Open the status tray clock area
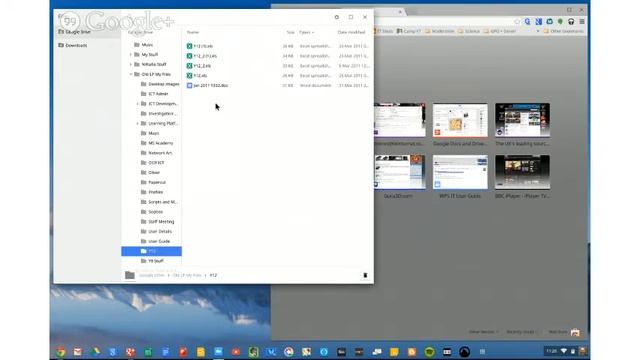Image resolution: width=640 pixels, height=360 pixels. coord(565,351)
